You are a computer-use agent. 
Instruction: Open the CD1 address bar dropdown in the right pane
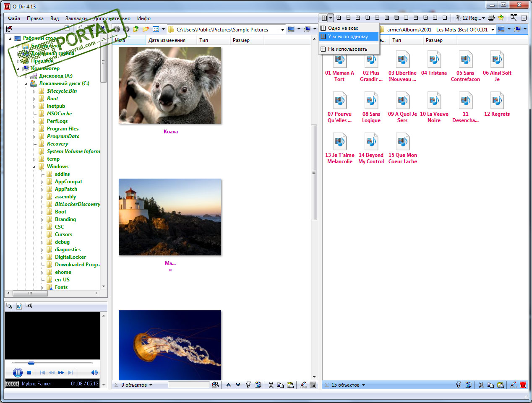(x=493, y=29)
